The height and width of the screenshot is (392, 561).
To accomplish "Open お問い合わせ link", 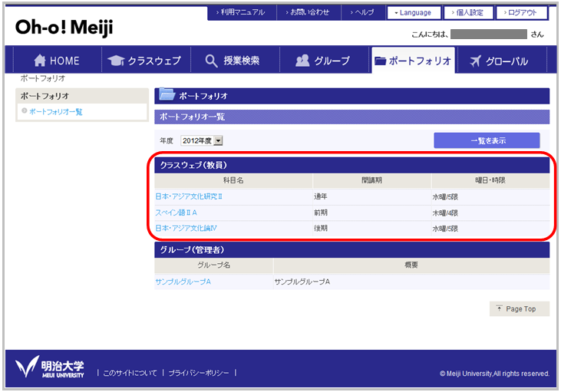I will pos(309,12).
